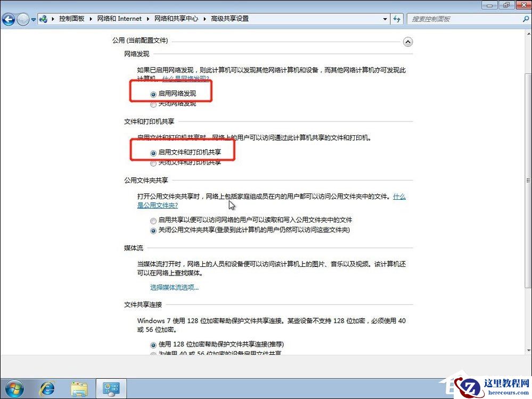Click the search magnifier icon

(x=527, y=19)
